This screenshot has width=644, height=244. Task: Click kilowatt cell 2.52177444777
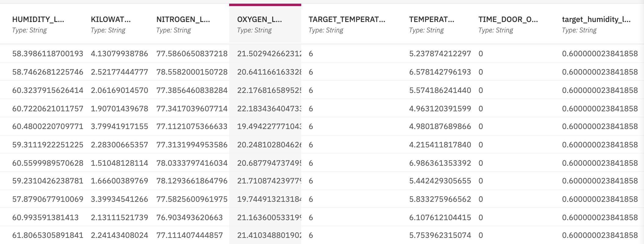coord(119,72)
